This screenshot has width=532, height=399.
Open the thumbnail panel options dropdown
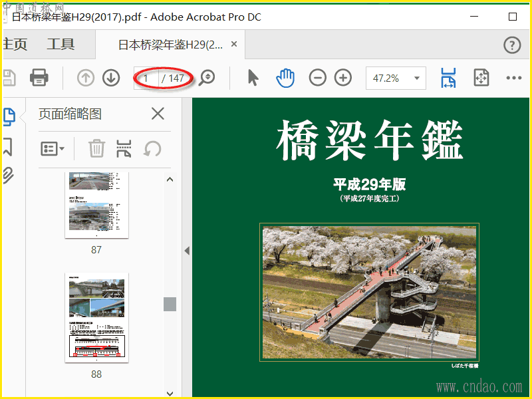point(53,148)
